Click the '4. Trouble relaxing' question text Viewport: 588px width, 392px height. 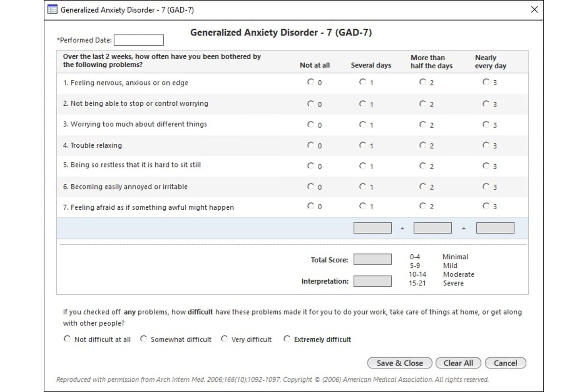coord(92,145)
